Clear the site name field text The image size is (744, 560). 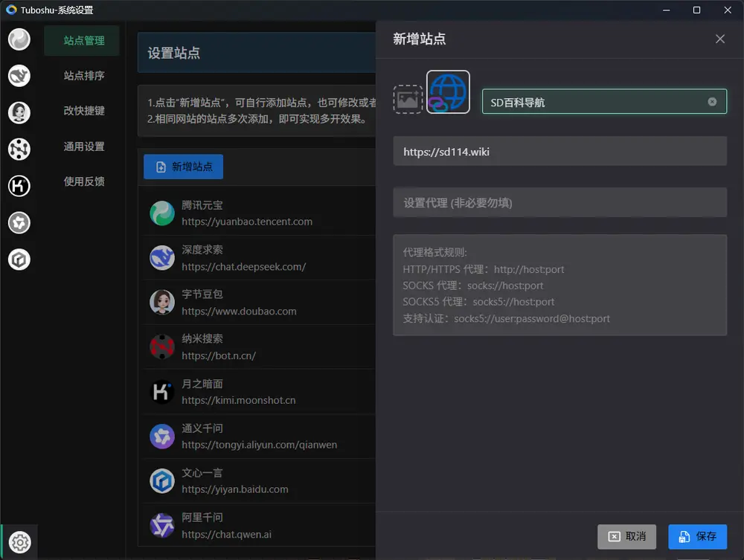(712, 102)
